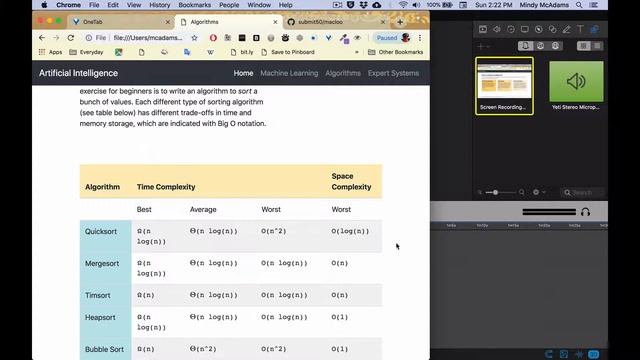Click the Timsort row header
This screenshot has height=360, width=640.
click(105, 295)
